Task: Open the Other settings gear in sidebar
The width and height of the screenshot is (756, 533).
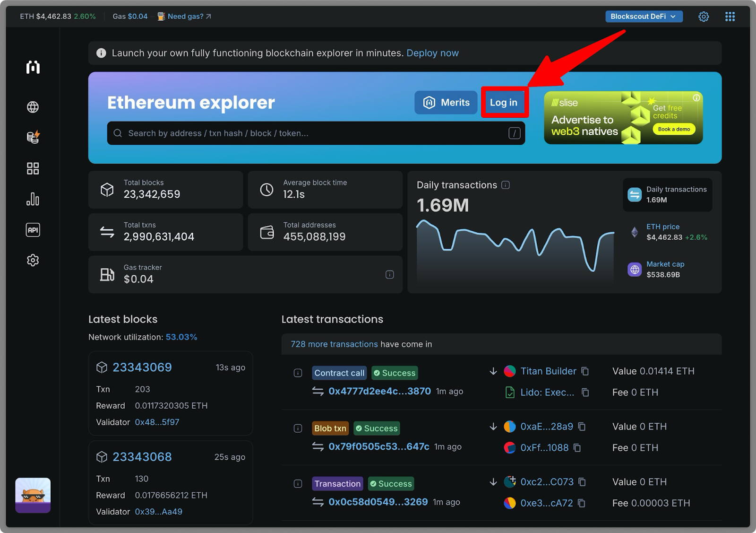Action: (33, 260)
